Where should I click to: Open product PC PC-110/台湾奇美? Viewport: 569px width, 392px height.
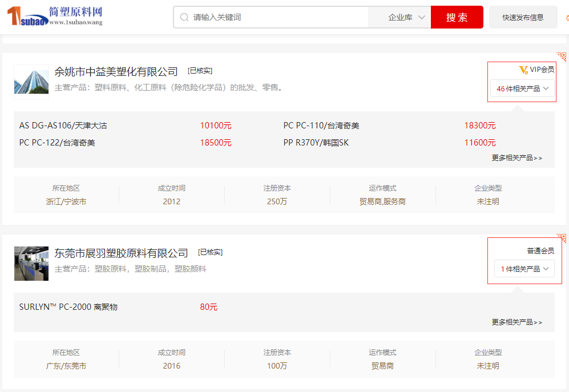coord(321,126)
